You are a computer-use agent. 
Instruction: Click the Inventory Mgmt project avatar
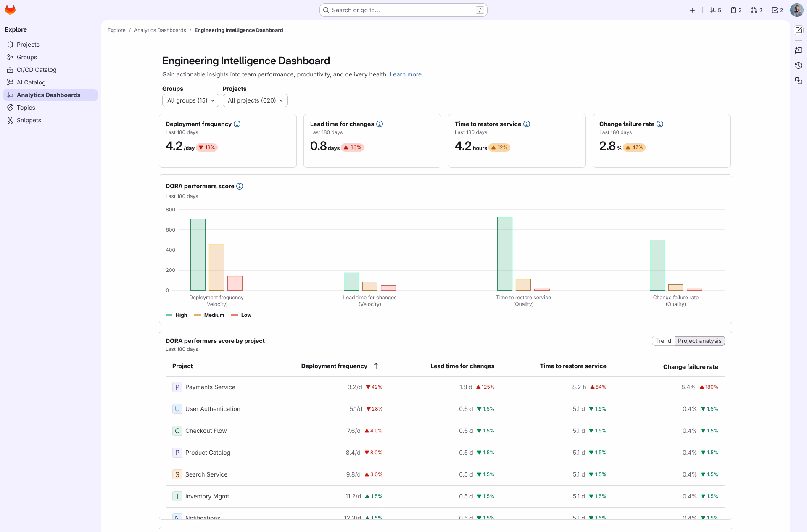(177, 496)
